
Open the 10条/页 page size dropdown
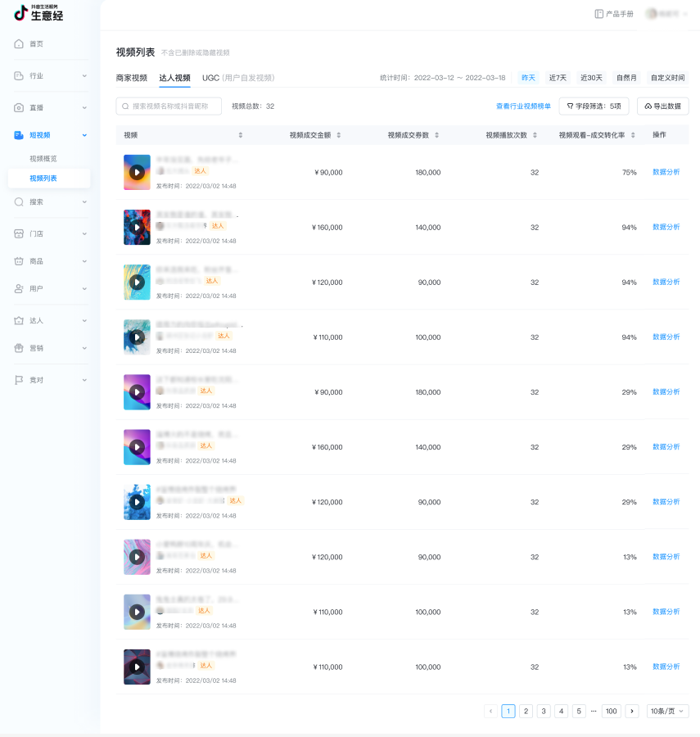(667, 711)
